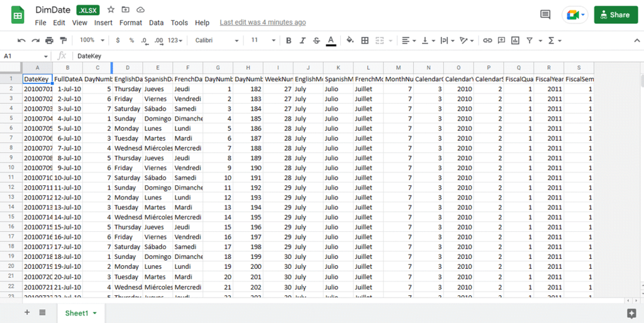Viewport: 644px width, 323px height.
Task: Click the Name box showing A1
Action: pyautogui.click(x=25, y=56)
